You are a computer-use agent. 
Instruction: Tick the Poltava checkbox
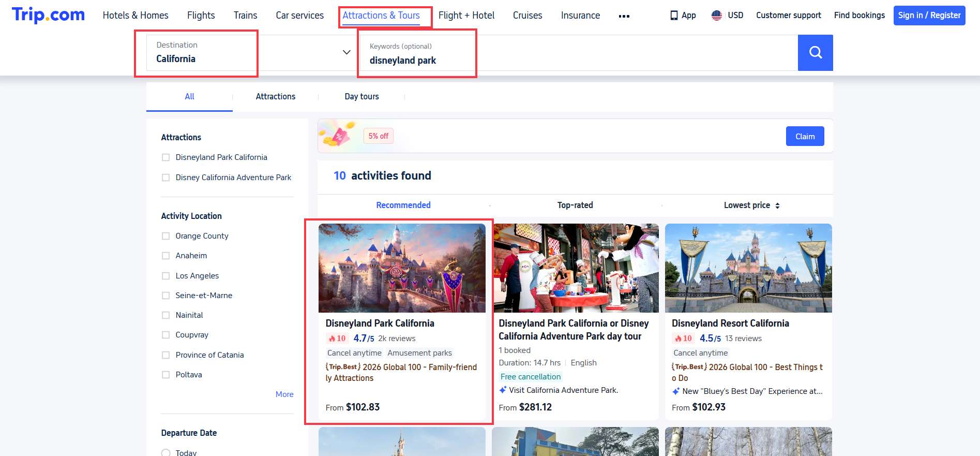[x=165, y=375]
